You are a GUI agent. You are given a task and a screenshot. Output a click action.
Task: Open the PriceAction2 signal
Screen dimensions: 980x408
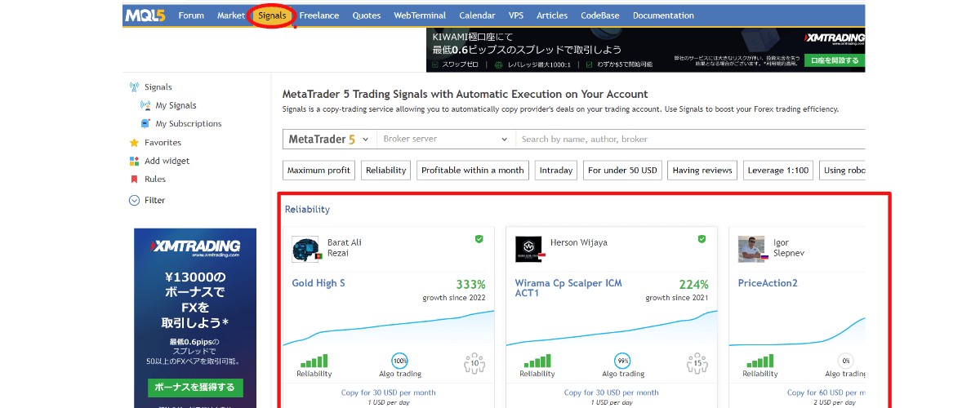pos(768,283)
